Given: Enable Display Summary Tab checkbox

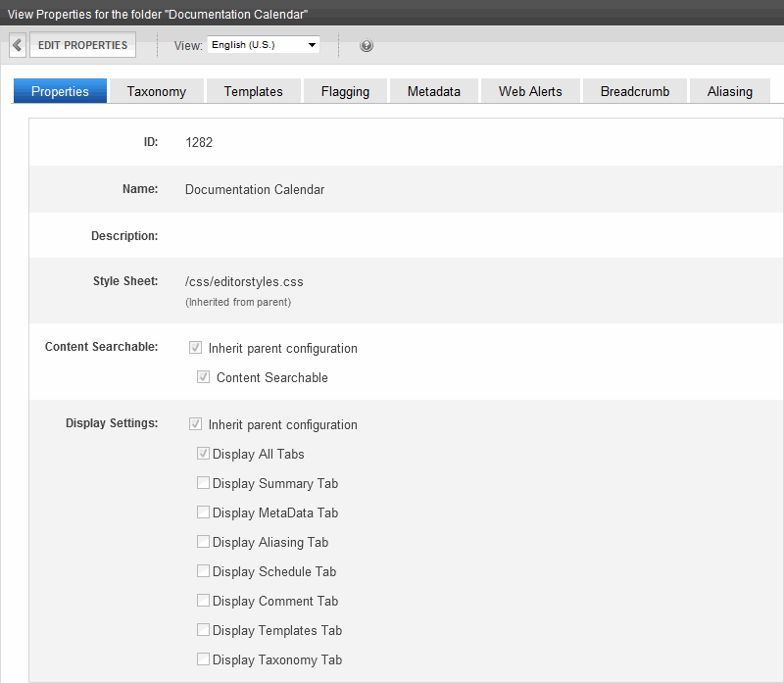Looking at the screenshot, I should [x=203, y=483].
